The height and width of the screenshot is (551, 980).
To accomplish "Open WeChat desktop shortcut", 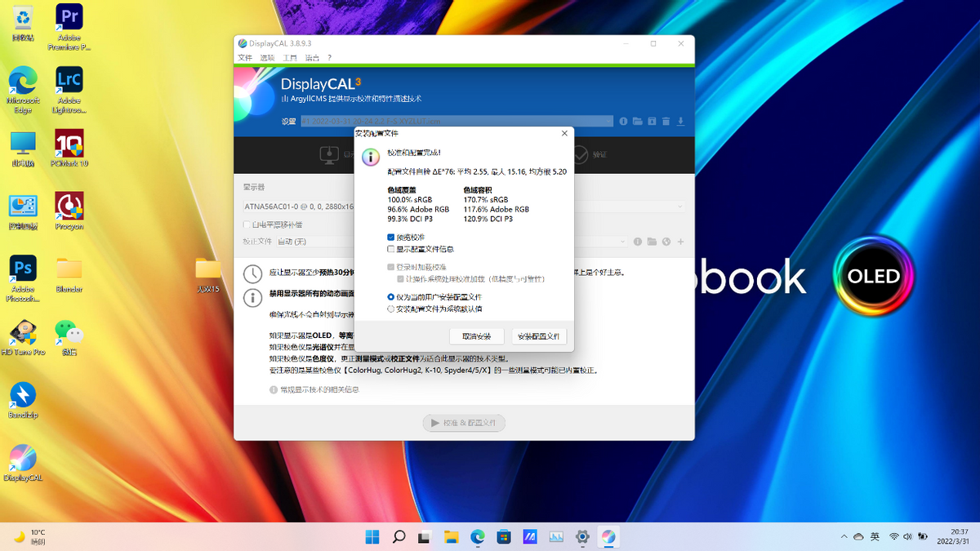I will (x=69, y=337).
